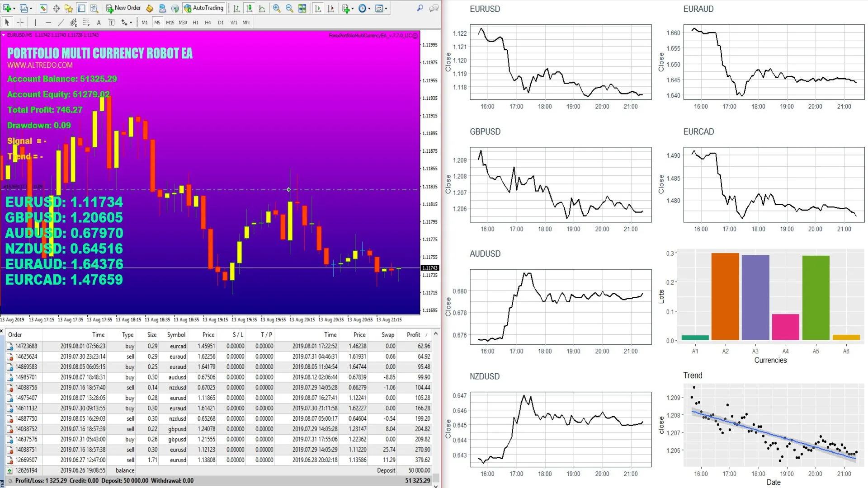Sort trades by Profit column header
This screenshot has width=868, height=488.
tap(414, 335)
